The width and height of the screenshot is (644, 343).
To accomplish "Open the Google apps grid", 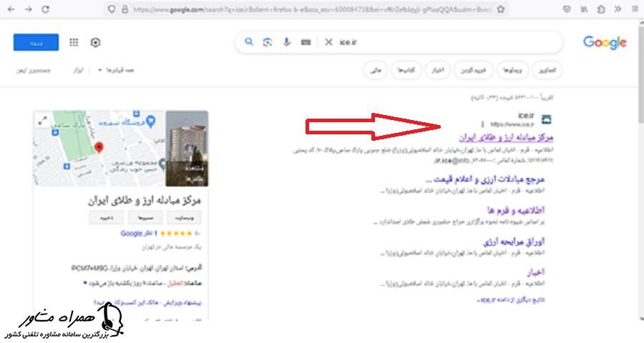I will tap(74, 42).
